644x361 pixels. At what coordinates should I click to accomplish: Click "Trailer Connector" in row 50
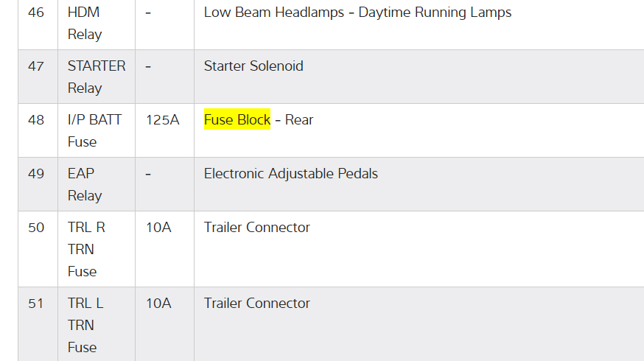click(256, 227)
